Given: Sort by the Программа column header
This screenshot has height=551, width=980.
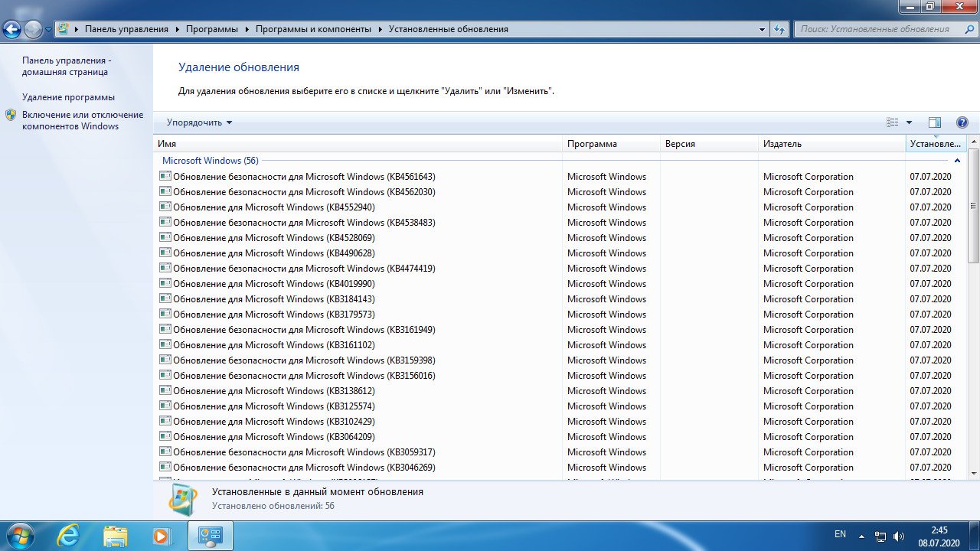Looking at the screenshot, I should [611, 144].
